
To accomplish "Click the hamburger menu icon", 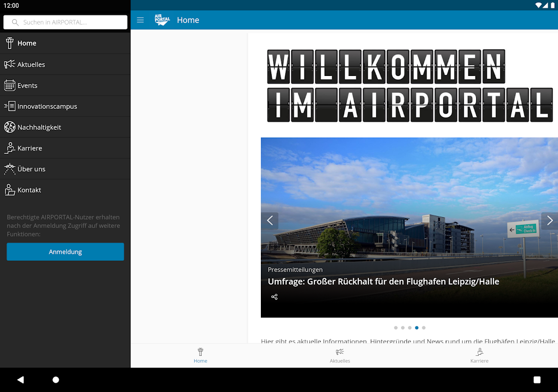I will 140,20.
